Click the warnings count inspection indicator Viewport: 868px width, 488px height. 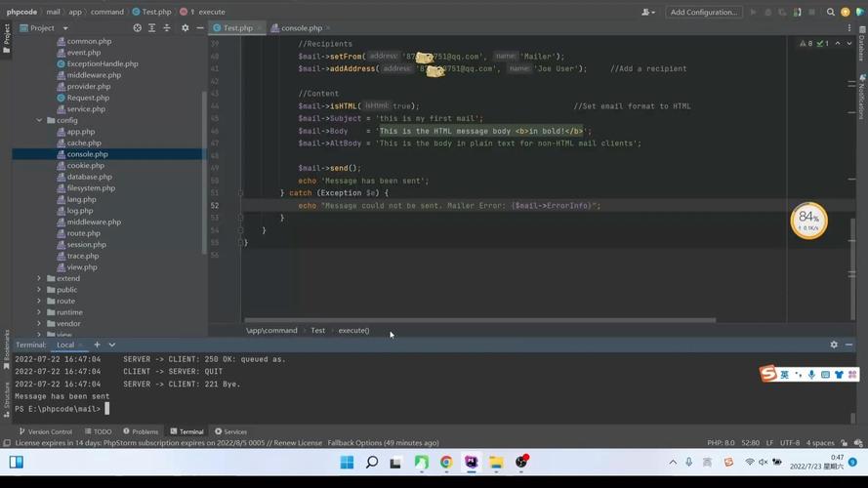[806, 43]
